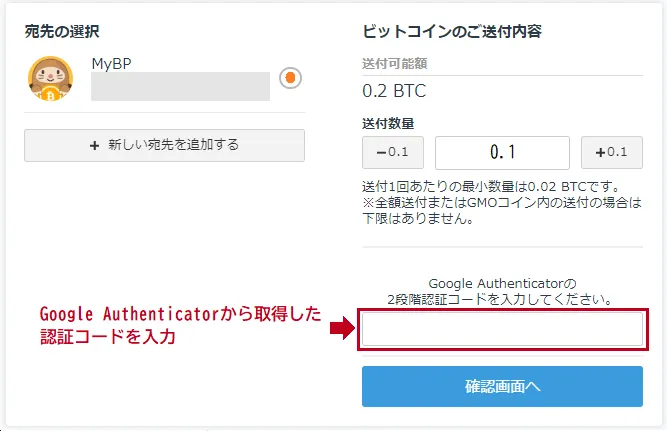Click the 送付数量 label
This screenshot has width=667, height=431.
click(x=388, y=124)
